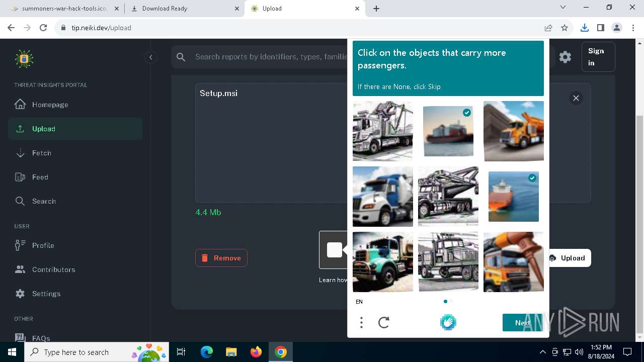Image resolution: width=644 pixels, height=362 pixels.
Task: Show hidden system tray icons
Action: pyautogui.click(x=542, y=352)
